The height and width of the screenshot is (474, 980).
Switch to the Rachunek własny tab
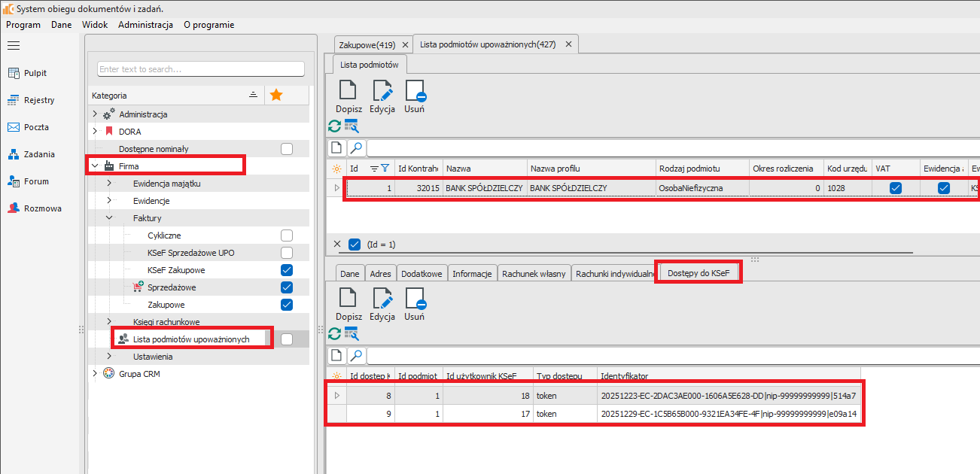[x=533, y=274]
